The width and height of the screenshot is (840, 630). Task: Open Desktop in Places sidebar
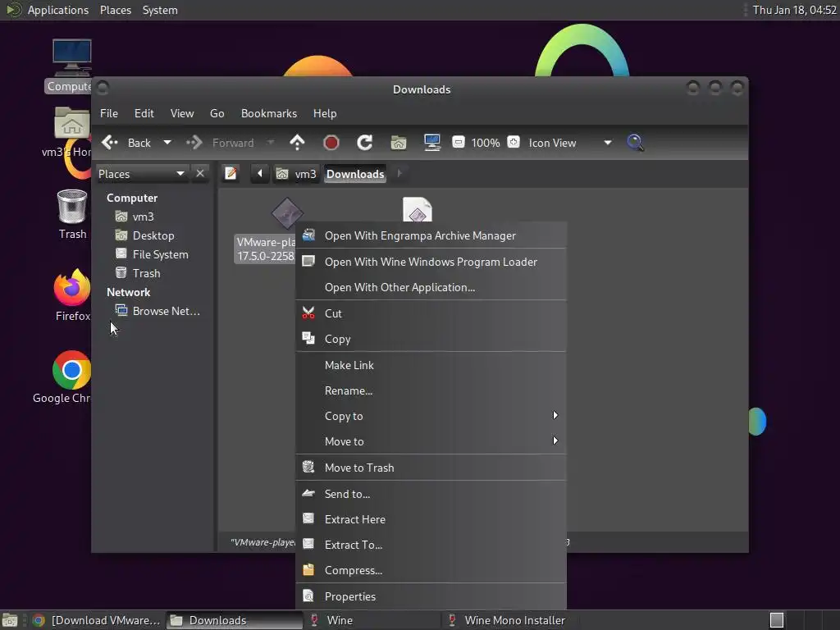point(153,235)
